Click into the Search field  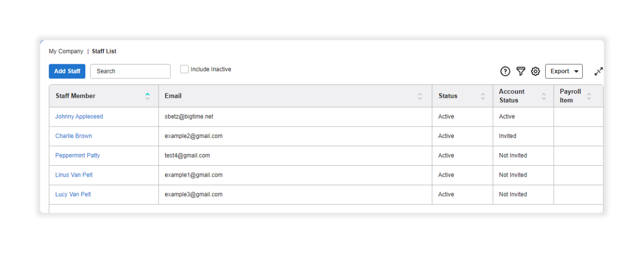tap(131, 71)
